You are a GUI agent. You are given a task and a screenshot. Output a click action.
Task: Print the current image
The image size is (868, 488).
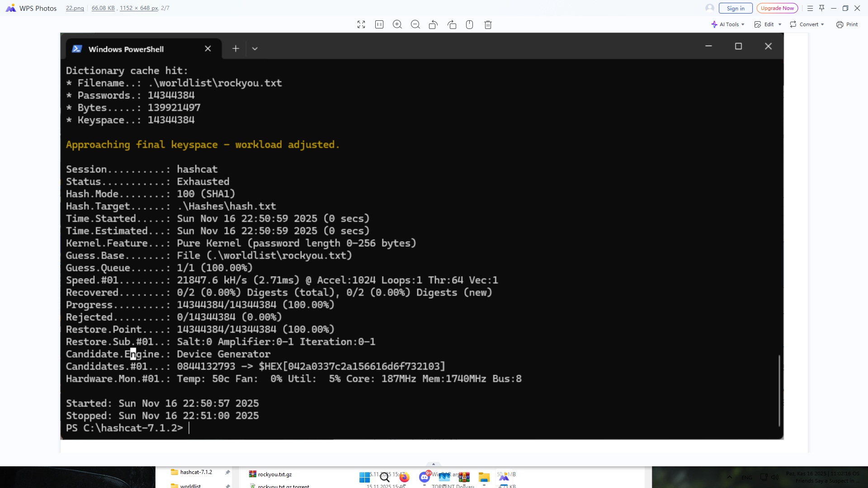[x=847, y=24]
